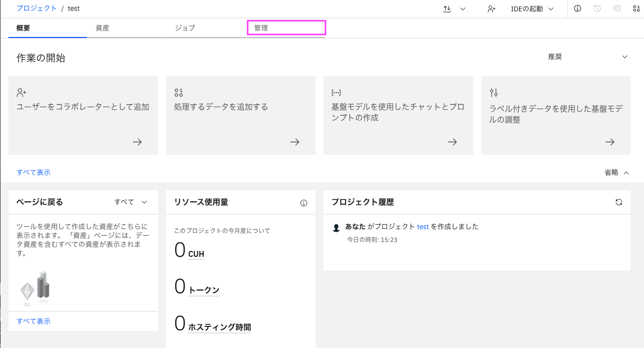The width and height of the screenshot is (644, 348).
Task: Open ユーザーをコラボレーターとして追加 card
Action: (x=83, y=115)
